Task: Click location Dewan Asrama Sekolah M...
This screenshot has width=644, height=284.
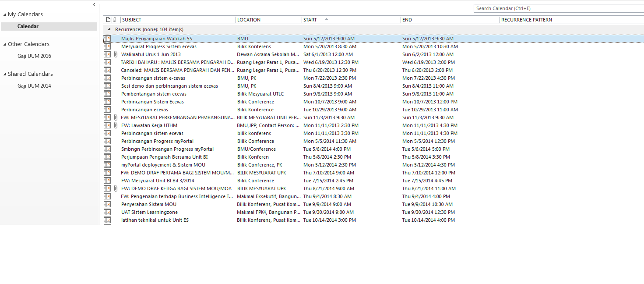Action: pyautogui.click(x=268, y=54)
